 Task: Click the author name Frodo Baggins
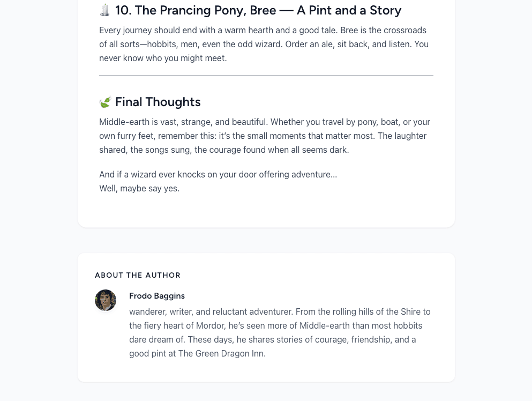156,296
